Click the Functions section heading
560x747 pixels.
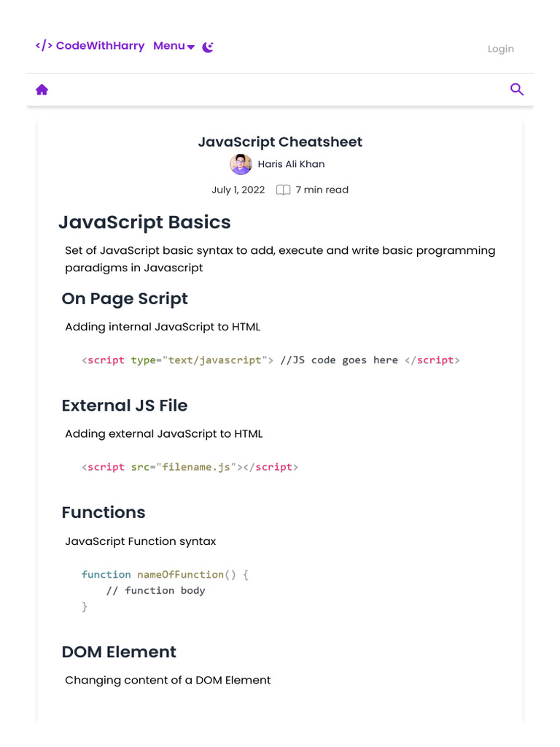[104, 512]
